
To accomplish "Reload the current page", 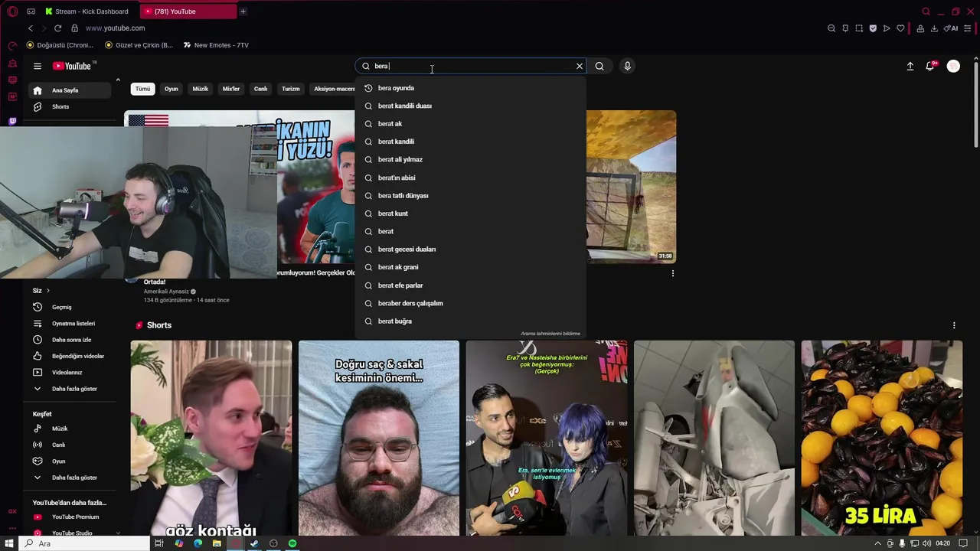I will tap(57, 28).
